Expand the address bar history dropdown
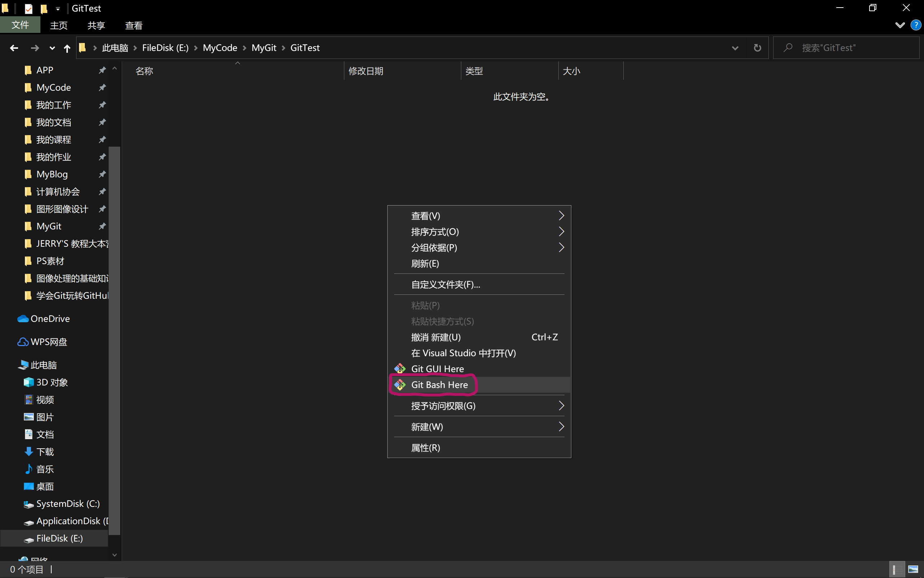924x578 pixels. [735, 48]
